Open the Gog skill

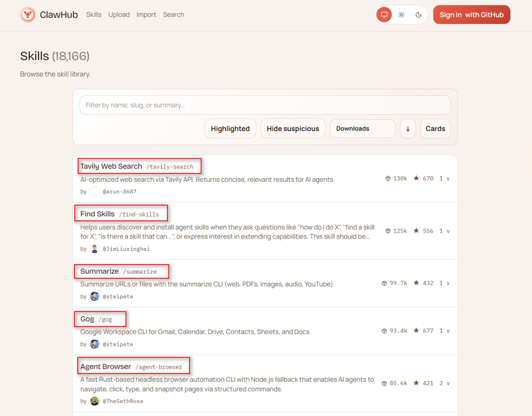87,319
